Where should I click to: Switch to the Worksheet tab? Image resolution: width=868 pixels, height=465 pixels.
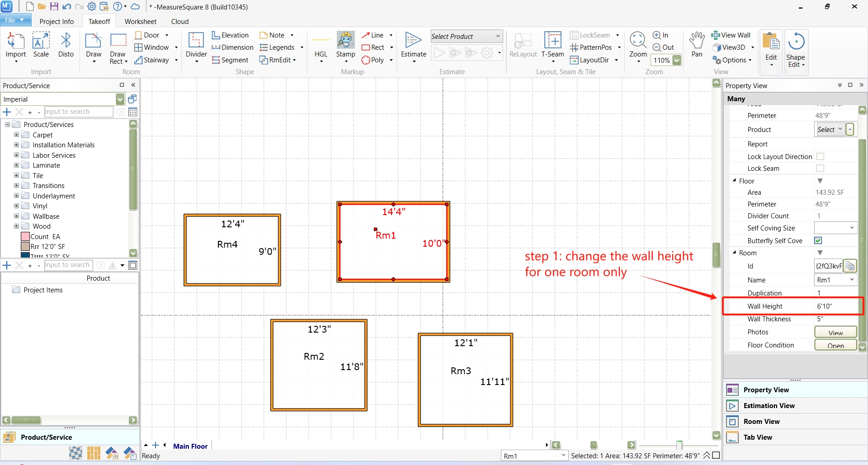(141, 21)
